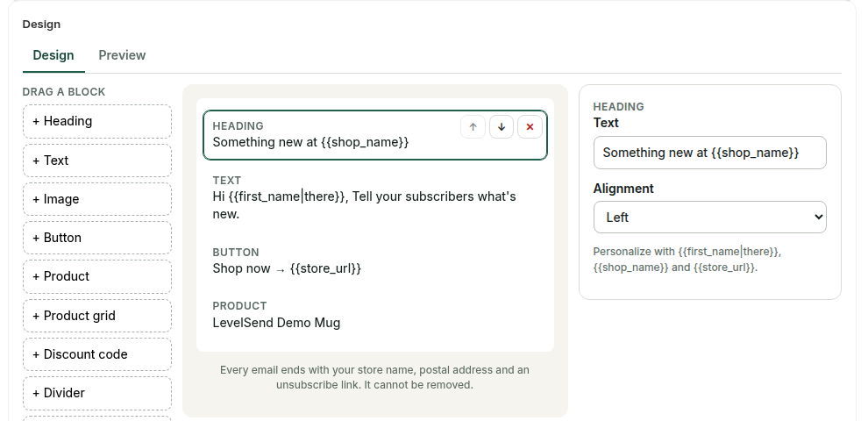Viewport: 868px width, 421px height.
Task: Add a Product block
Action: point(97,276)
